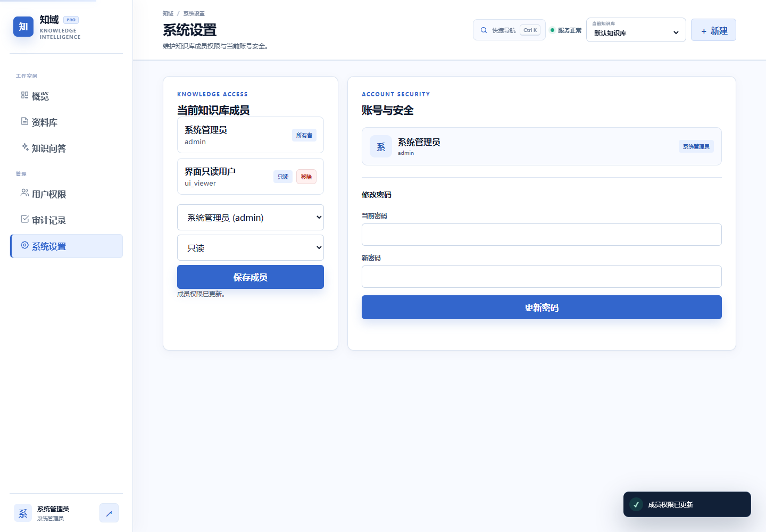Open 审计记录 in sidebar
Image resolution: width=766 pixels, height=532 pixels.
(66, 220)
